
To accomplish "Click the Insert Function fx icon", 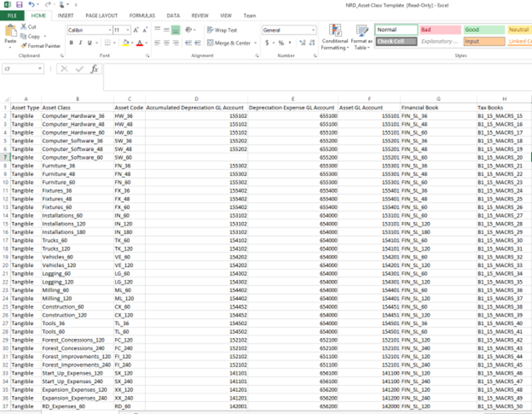I will click(x=94, y=69).
